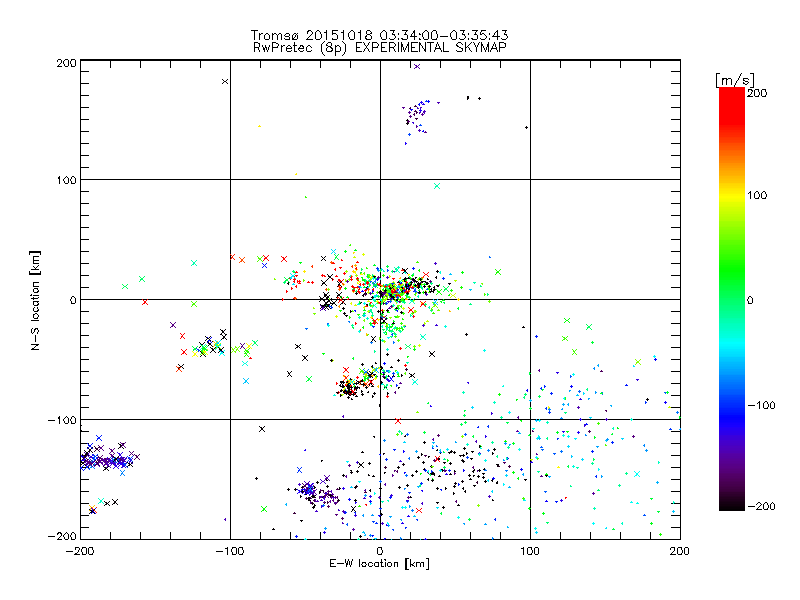The image size is (800, 600).
Task: Click the colorbar tick label '-200'
Action: 761,506
